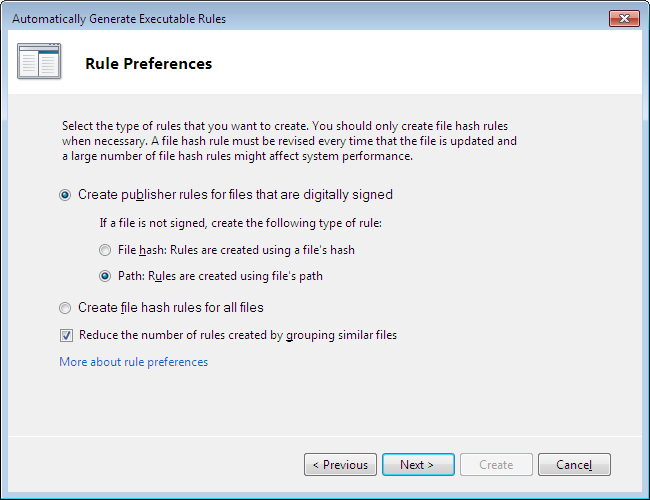Click the greyed-out Create button
Screen dimensions: 650x500
496,465
